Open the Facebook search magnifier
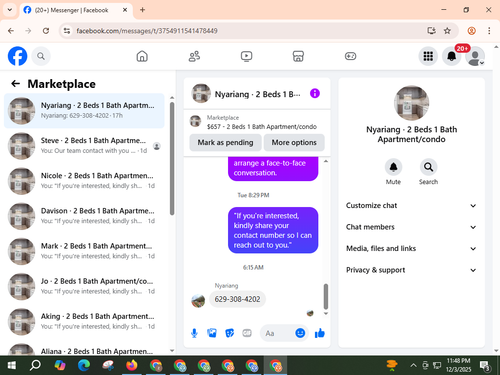Image resolution: width=500 pixels, height=375 pixels. (41, 56)
